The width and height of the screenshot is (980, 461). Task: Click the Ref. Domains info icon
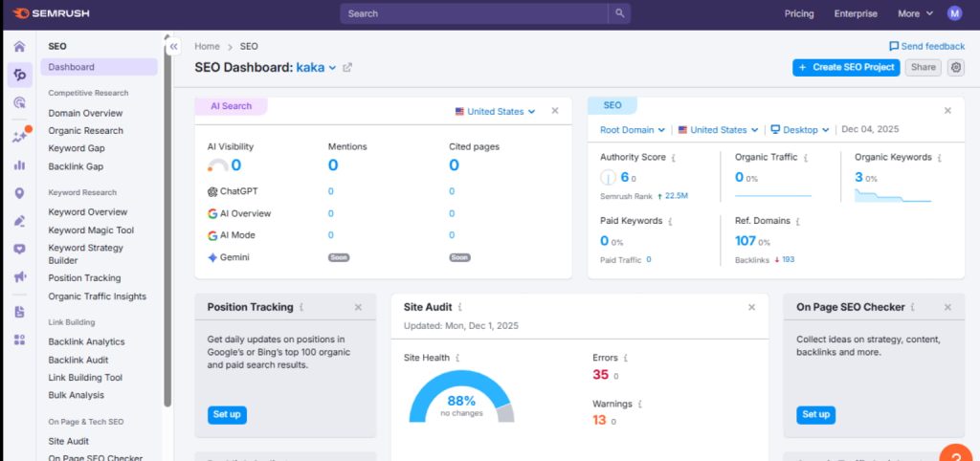pyautogui.click(x=798, y=221)
